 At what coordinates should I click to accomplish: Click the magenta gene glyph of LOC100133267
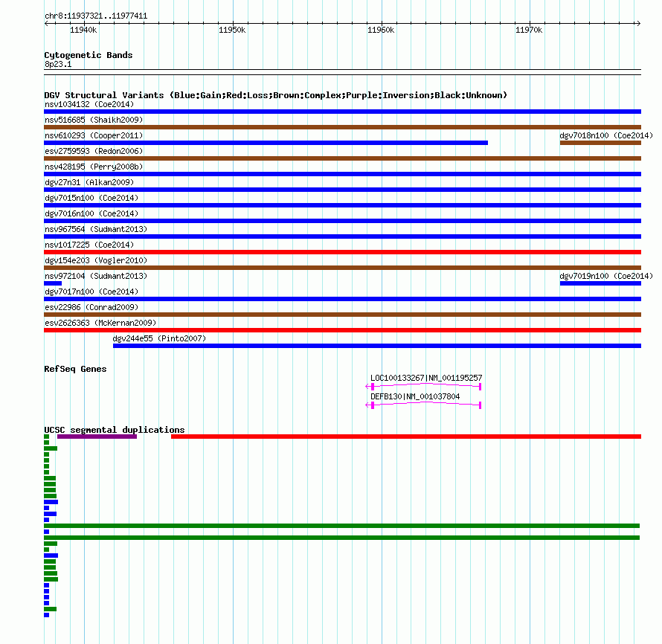(x=423, y=386)
